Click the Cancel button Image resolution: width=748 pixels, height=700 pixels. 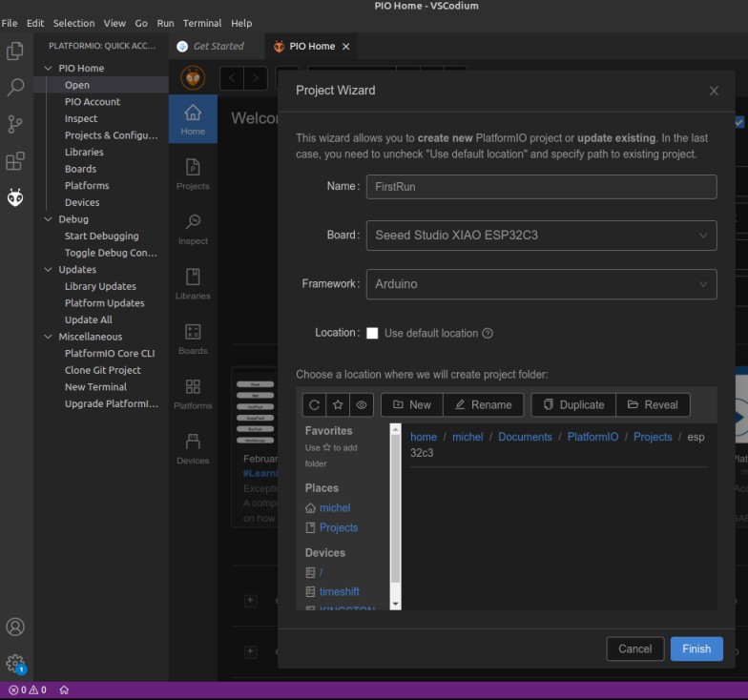[x=634, y=649]
